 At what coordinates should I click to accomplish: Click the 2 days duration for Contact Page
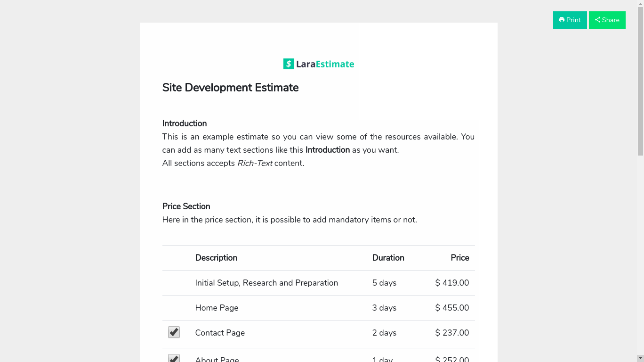[384, 332]
